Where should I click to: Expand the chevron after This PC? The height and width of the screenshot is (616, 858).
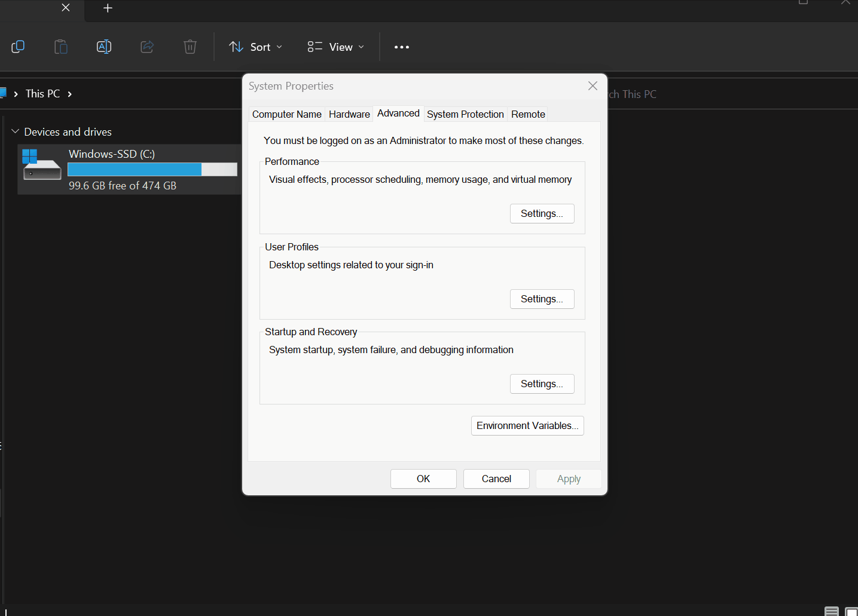click(x=70, y=94)
